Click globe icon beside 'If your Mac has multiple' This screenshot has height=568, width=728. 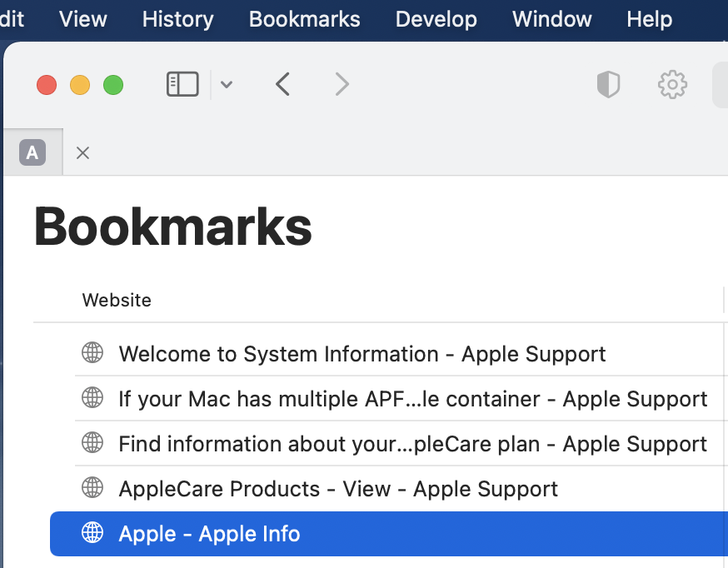[92, 398]
